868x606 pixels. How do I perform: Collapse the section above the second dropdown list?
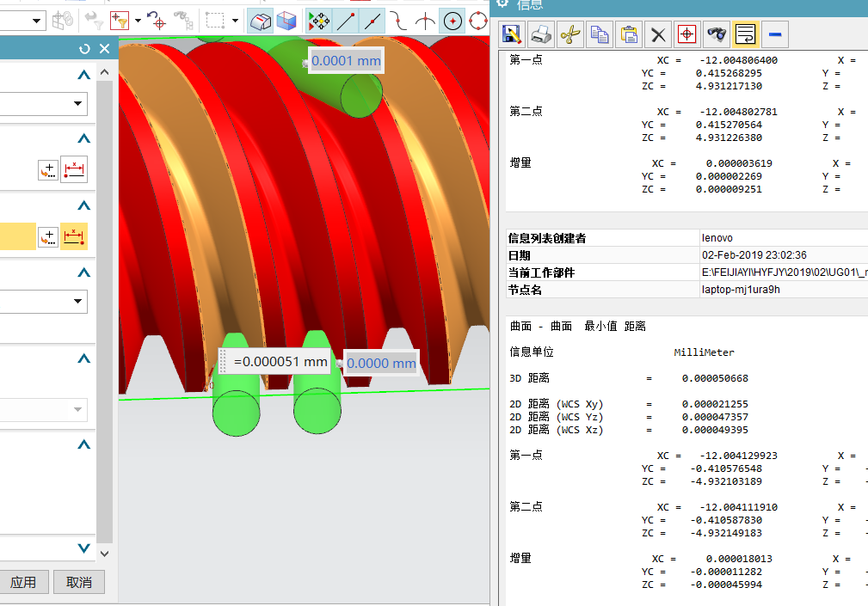point(83,272)
